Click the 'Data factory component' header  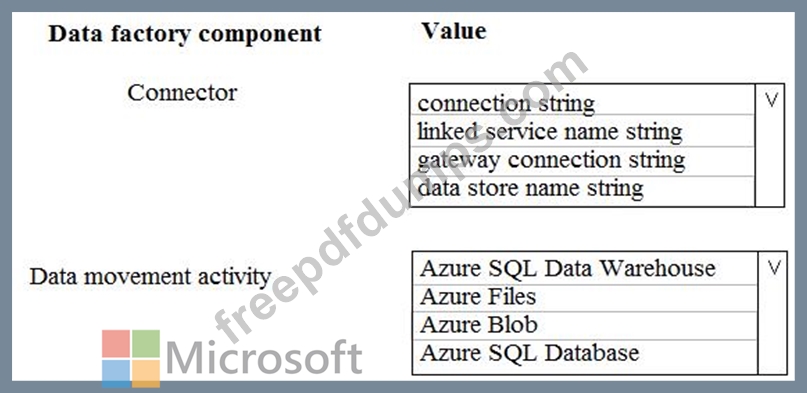click(185, 34)
